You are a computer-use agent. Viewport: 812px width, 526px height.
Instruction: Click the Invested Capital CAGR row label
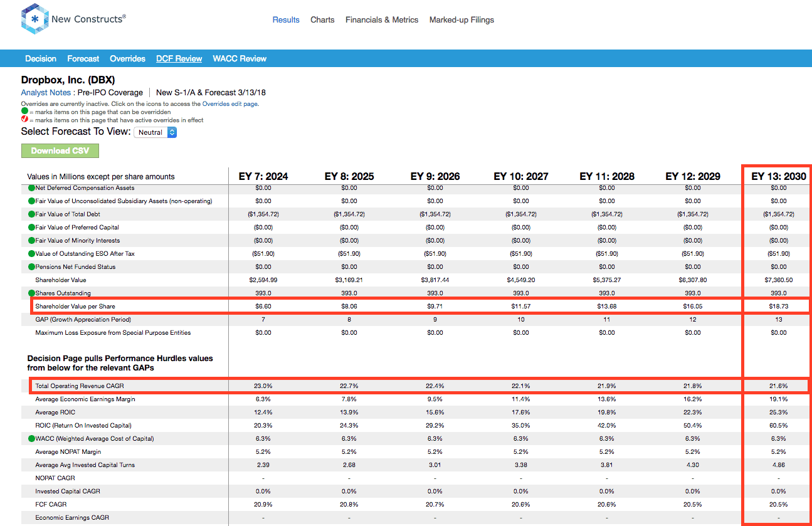pos(68,492)
